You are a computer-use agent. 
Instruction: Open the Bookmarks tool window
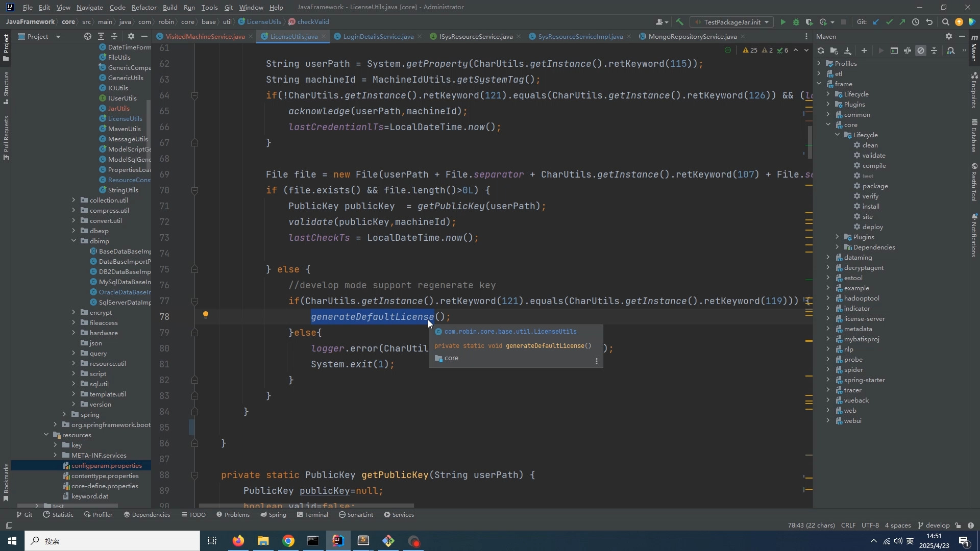[6, 482]
